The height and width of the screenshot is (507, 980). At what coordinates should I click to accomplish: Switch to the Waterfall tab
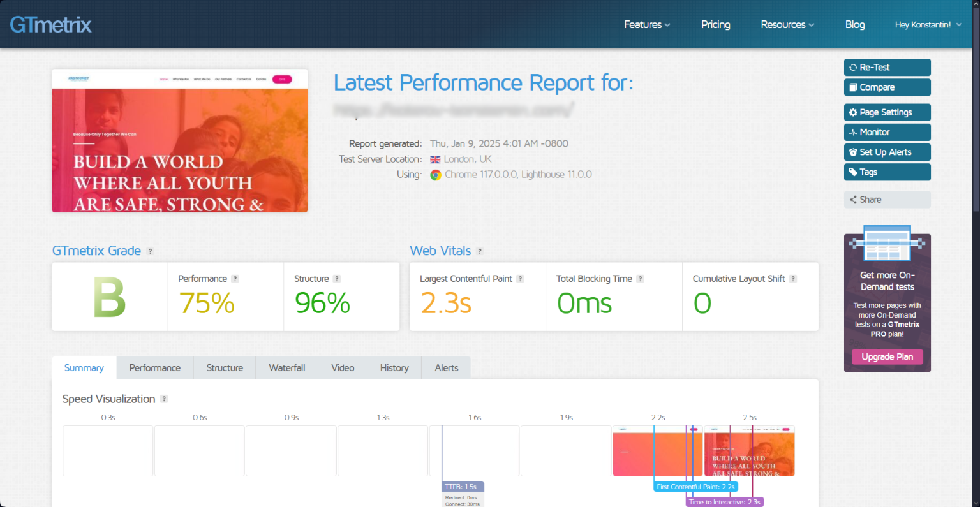tap(286, 367)
